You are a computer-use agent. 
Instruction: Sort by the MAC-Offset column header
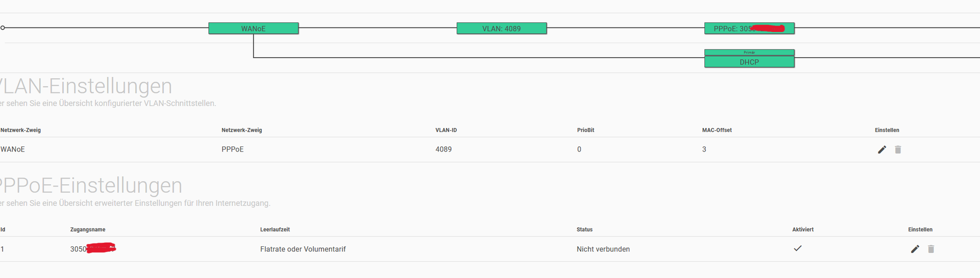pyautogui.click(x=717, y=130)
